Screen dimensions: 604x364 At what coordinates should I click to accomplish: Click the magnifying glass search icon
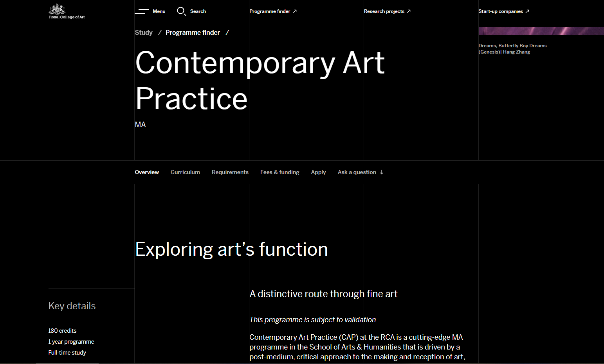click(x=181, y=11)
